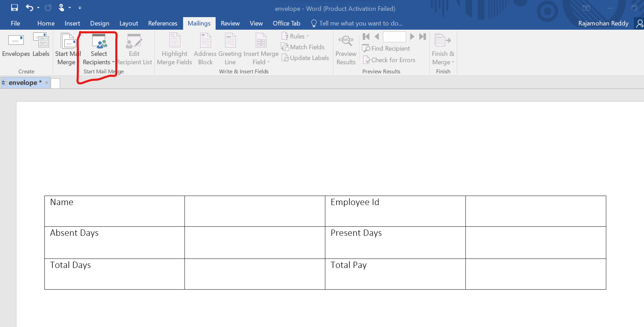Click the record number input box

point(394,37)
